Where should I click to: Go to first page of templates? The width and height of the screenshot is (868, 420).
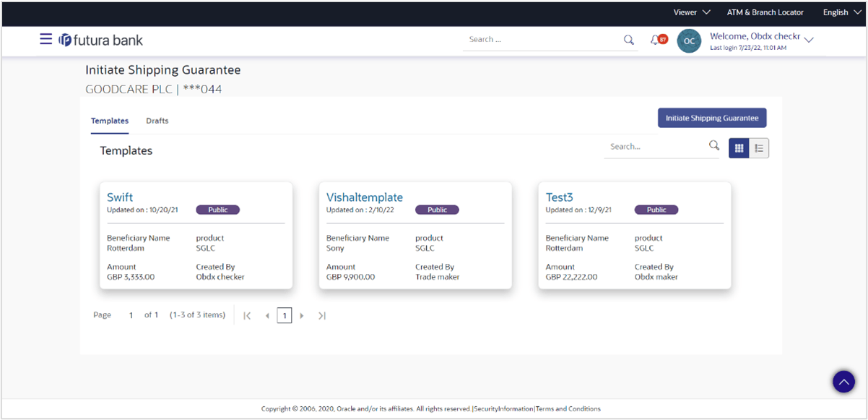(247, 315)
